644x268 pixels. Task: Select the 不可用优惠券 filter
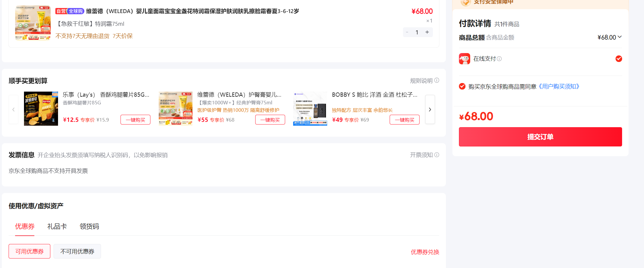77,251
